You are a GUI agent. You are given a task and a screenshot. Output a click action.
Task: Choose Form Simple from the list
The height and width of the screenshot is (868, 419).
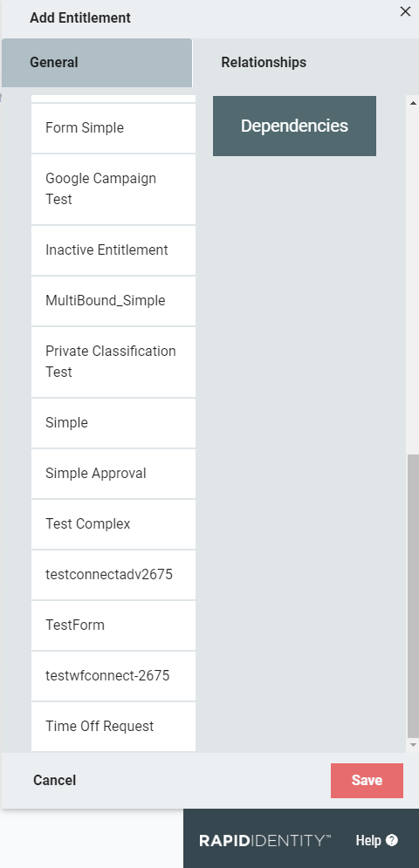point(113,128)
